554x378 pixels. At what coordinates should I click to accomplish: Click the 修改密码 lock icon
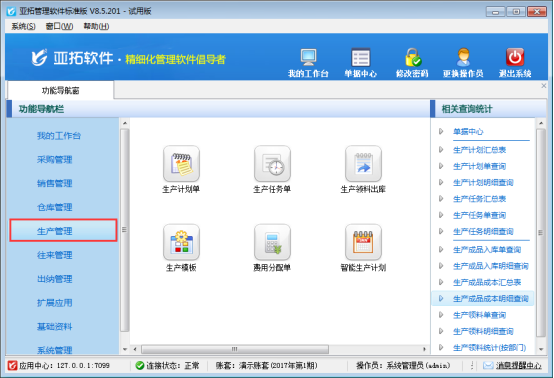click(x=412, y=57)
